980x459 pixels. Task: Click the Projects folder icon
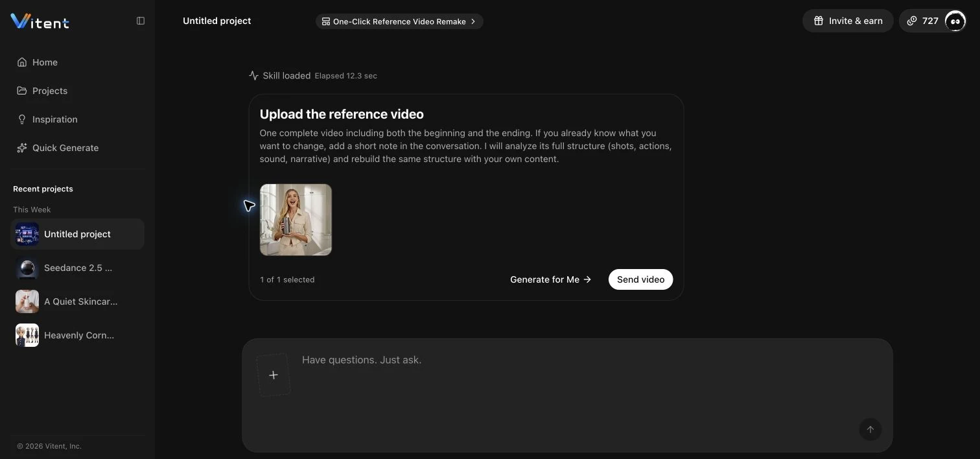click(22, 91)
